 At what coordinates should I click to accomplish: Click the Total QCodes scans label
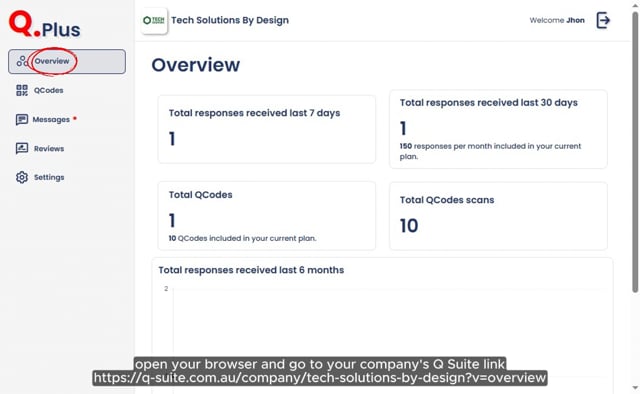[447, 200]
